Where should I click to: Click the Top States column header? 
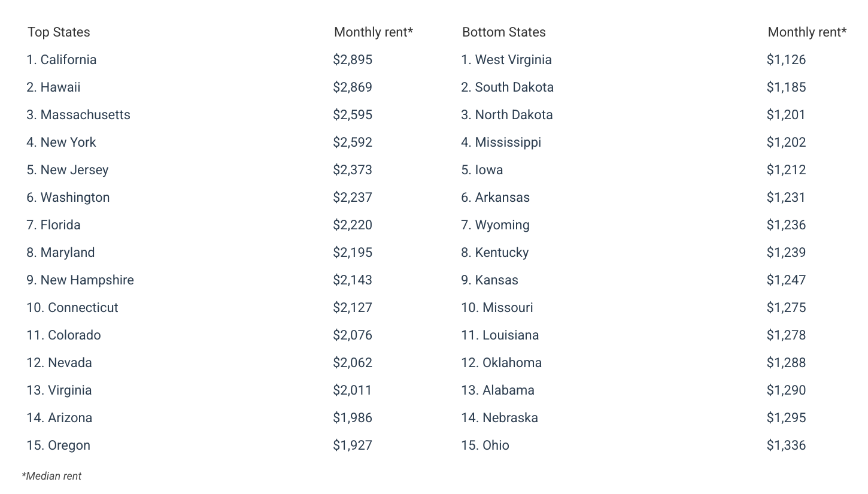(x=59, y=32)
